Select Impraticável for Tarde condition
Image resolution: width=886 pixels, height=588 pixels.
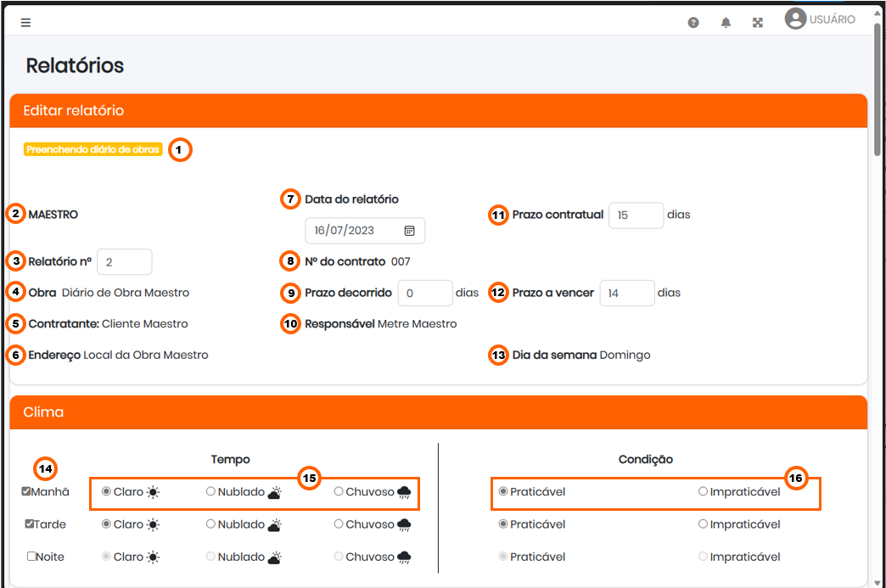coord(703,524)
